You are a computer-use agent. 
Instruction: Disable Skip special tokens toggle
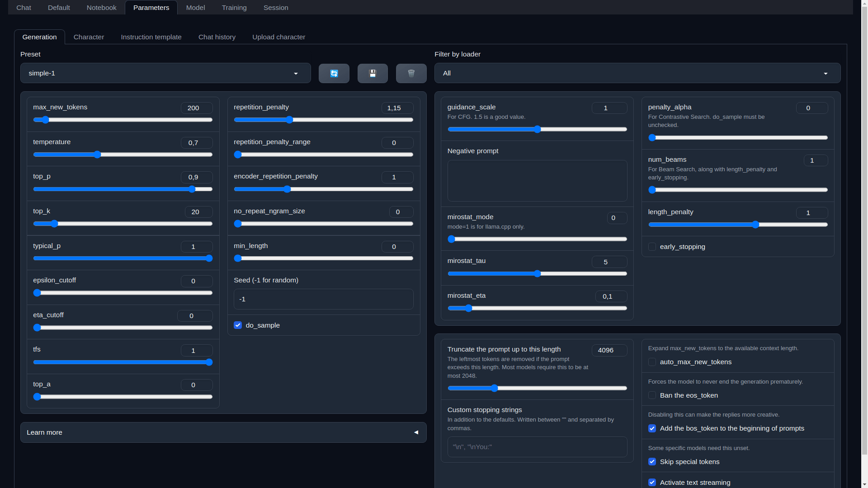(x=652, y=462)
